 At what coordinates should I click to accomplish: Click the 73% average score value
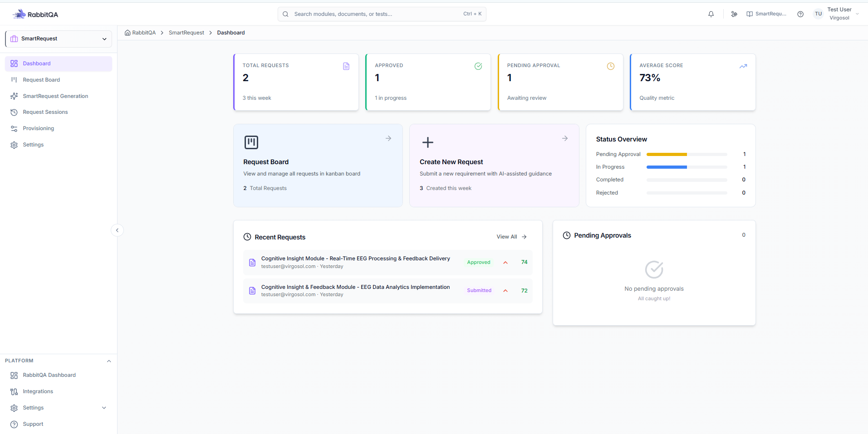[650, 78]
